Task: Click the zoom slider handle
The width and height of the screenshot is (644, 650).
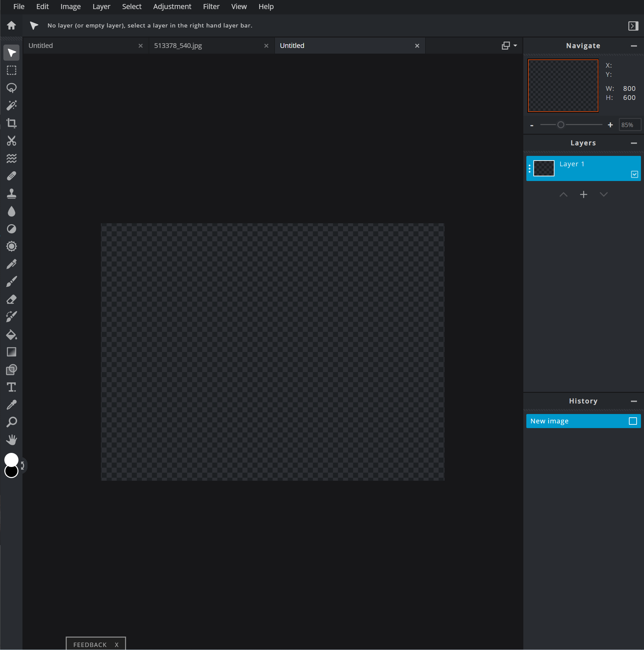Action: click(561, 125)
